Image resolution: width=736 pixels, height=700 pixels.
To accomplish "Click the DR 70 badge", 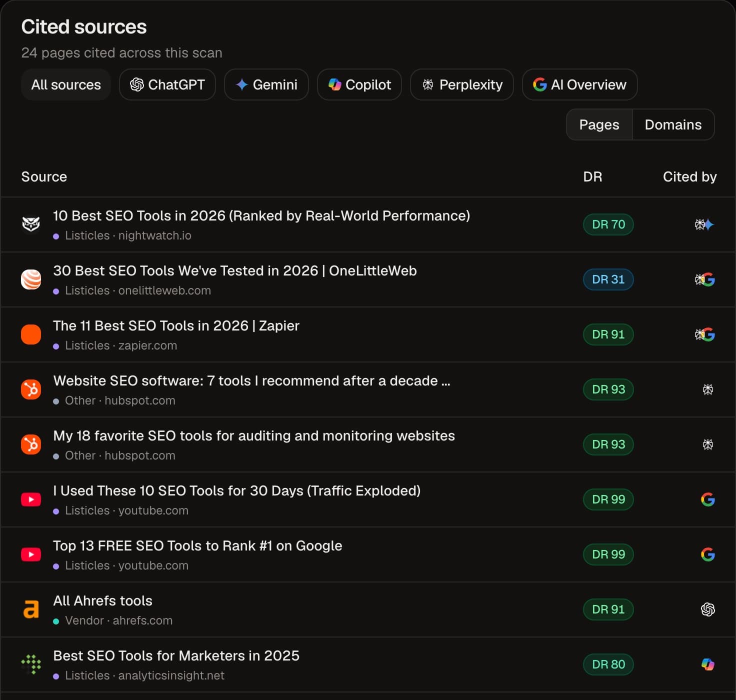I will [608, 224].
